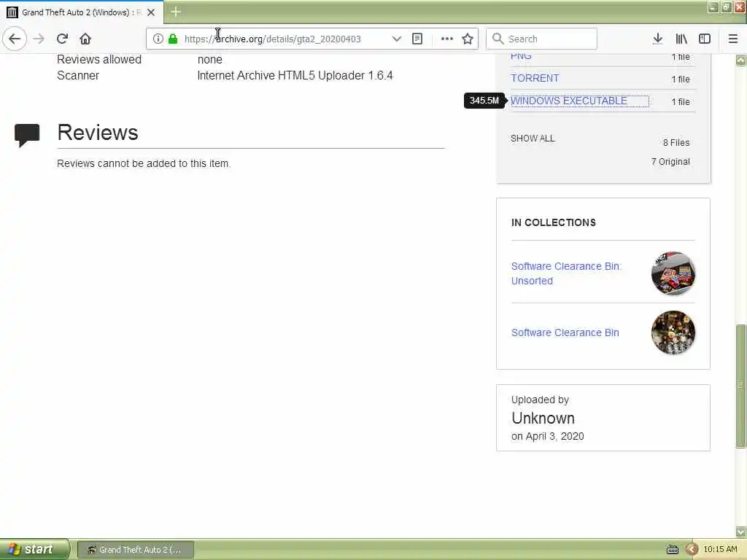Screen dimensions: 747x560
Task: Open the Downloads panel
Action: (x=657, y=39)
